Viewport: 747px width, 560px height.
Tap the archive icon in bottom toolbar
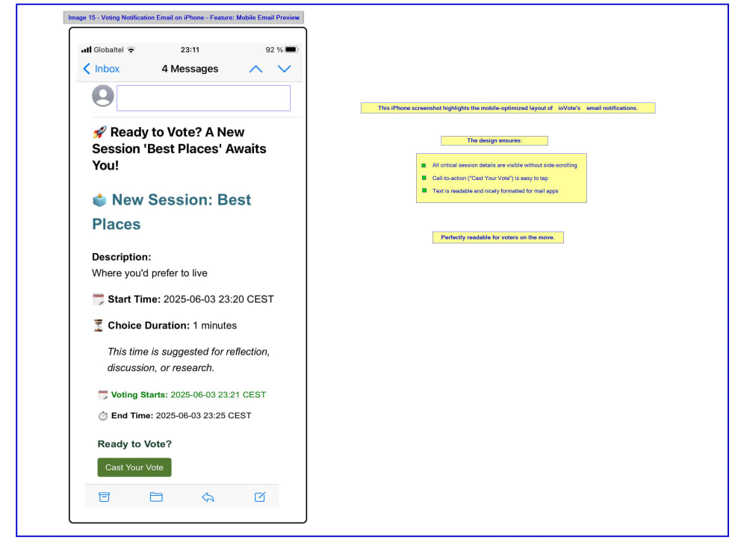tap(105, 497)
